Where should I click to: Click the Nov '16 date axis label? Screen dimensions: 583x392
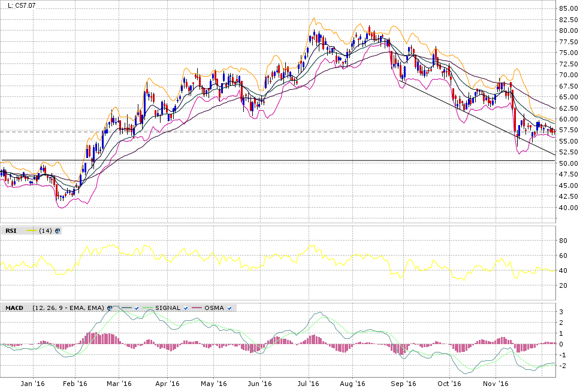point(496,384)
